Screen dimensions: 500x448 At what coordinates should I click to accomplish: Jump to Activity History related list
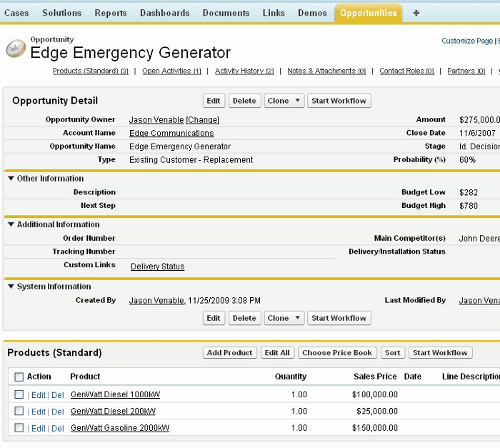[x=244, y=71]
